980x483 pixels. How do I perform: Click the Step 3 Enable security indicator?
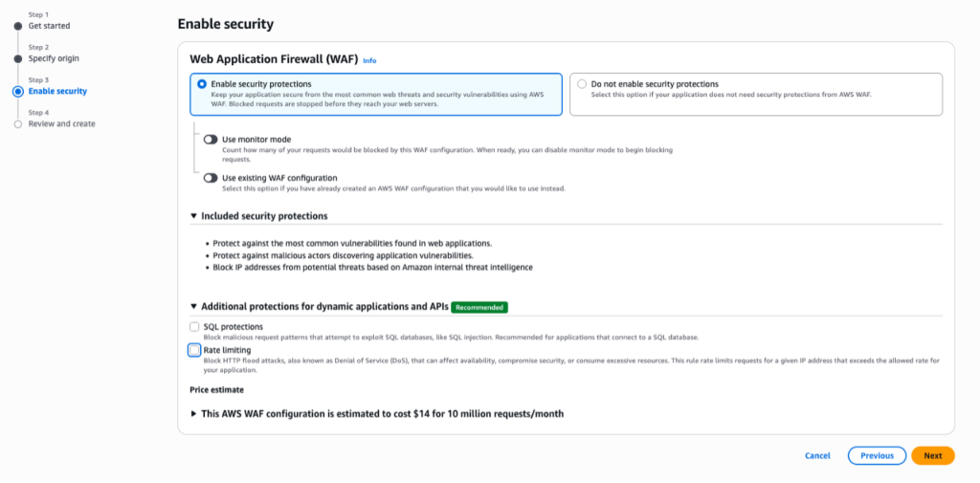(x=17, y=91)
